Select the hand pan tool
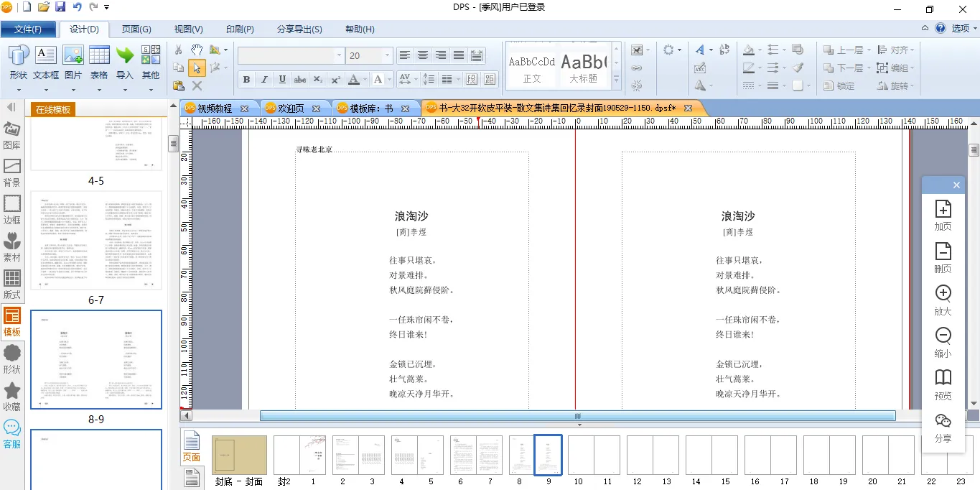This screenshot has height=490, width=980. [196, 50]
